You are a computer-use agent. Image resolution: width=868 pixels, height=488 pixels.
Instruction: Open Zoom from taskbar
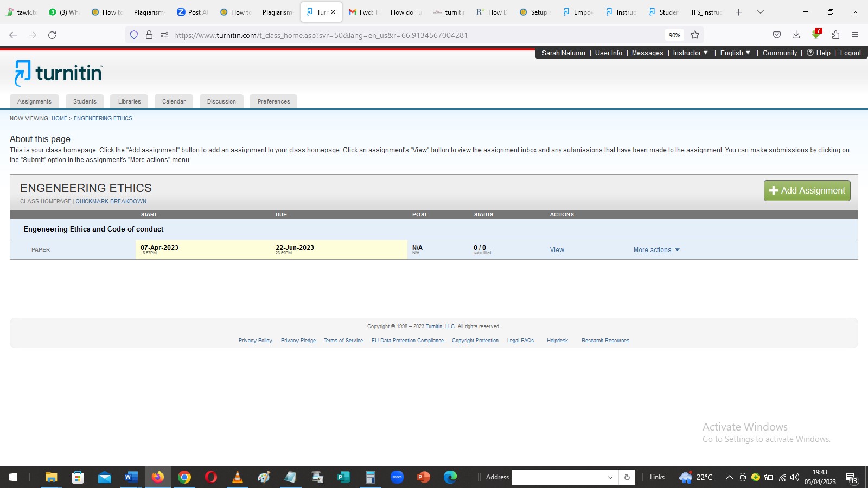pyautogui.click(x=397, y=477)
